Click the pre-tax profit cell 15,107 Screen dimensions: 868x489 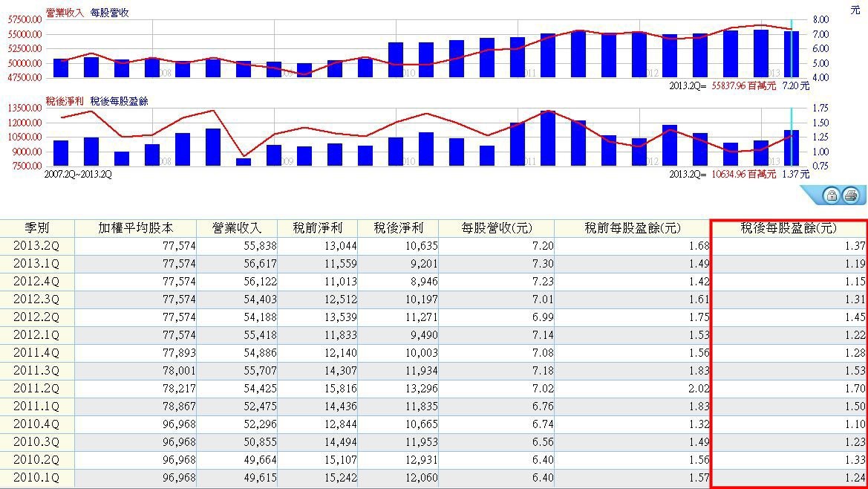[318, 460]
